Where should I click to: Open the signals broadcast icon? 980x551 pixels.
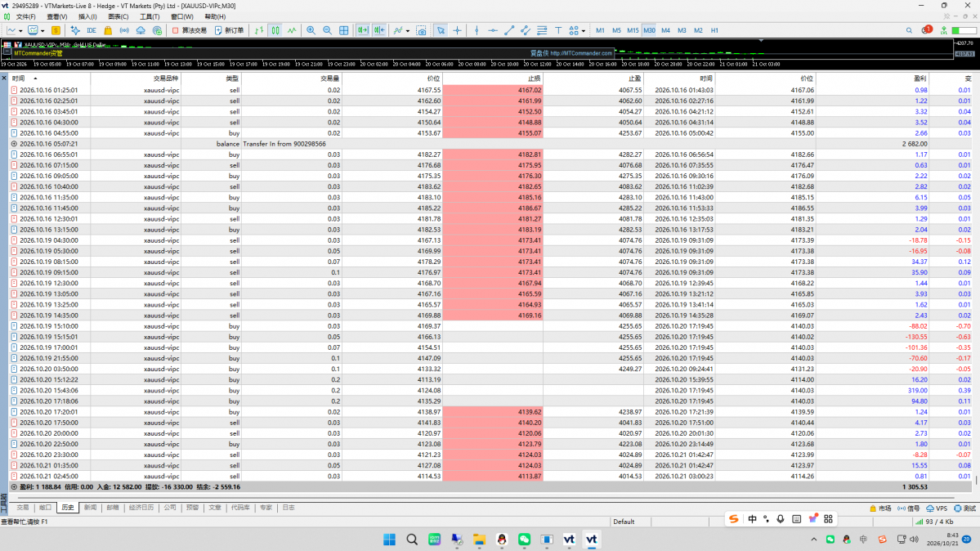(124, 30)
